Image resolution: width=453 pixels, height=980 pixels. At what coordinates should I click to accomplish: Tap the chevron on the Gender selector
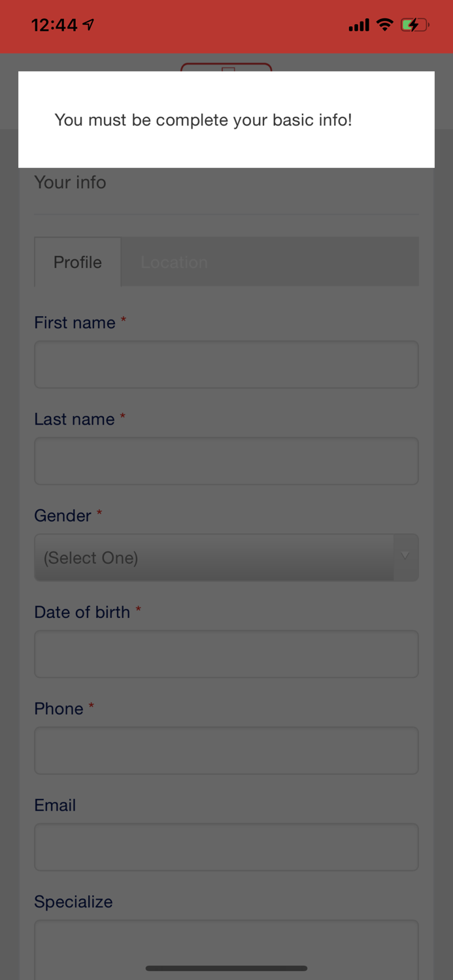[x=405, y=557]
